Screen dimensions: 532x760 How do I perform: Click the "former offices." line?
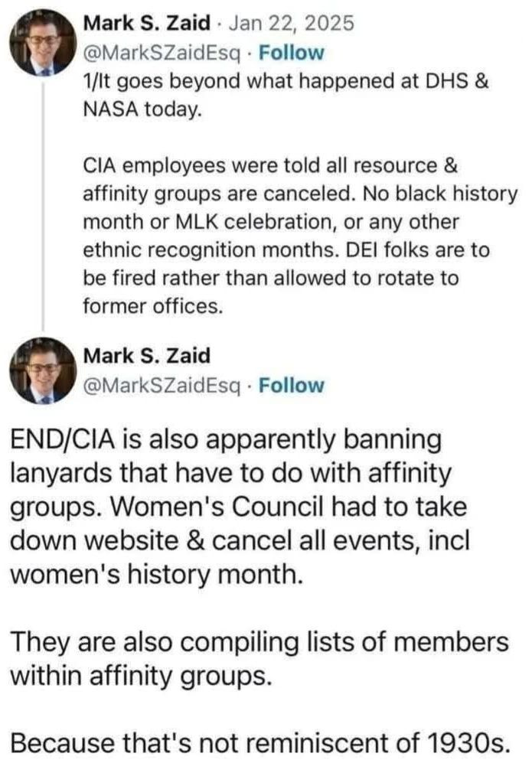coord(152,306)
